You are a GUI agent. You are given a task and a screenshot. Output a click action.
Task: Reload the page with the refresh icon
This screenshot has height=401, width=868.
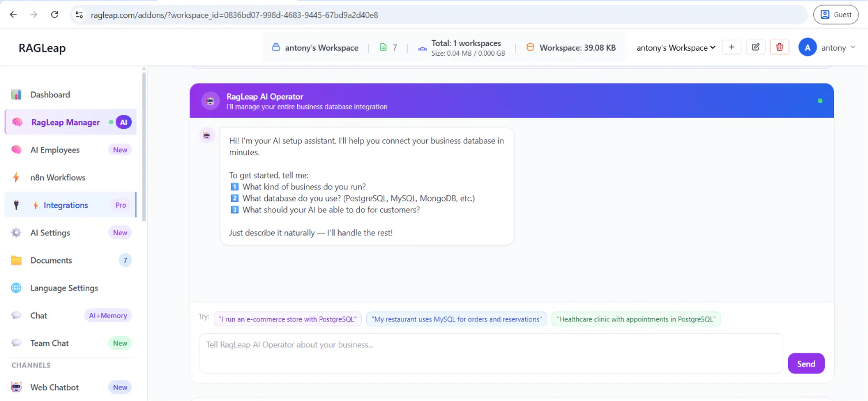coord(55,14)
